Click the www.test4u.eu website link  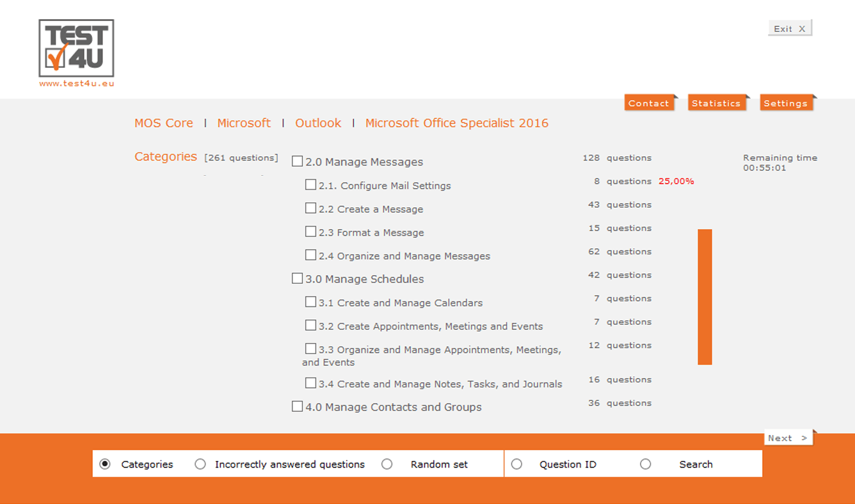coord(77,83)
